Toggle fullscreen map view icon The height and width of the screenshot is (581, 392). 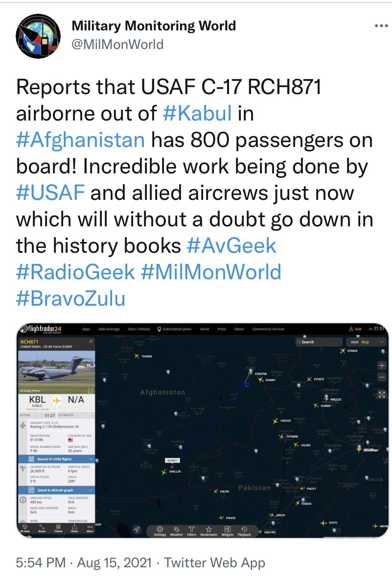pyautogui.click(x=382, y=394)
